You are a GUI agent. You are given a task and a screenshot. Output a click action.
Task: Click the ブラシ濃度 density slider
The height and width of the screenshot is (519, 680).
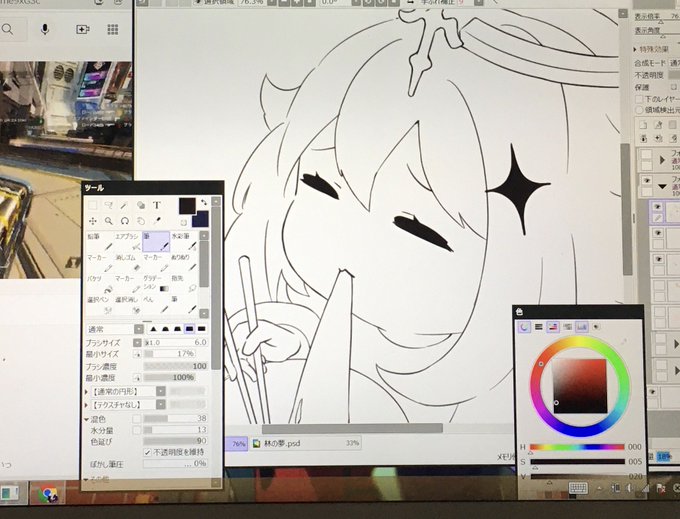(175, 366)
